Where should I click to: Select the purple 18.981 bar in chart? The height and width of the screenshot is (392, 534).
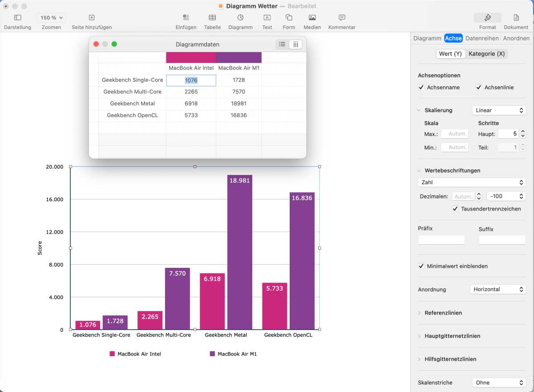pos(239,252)
